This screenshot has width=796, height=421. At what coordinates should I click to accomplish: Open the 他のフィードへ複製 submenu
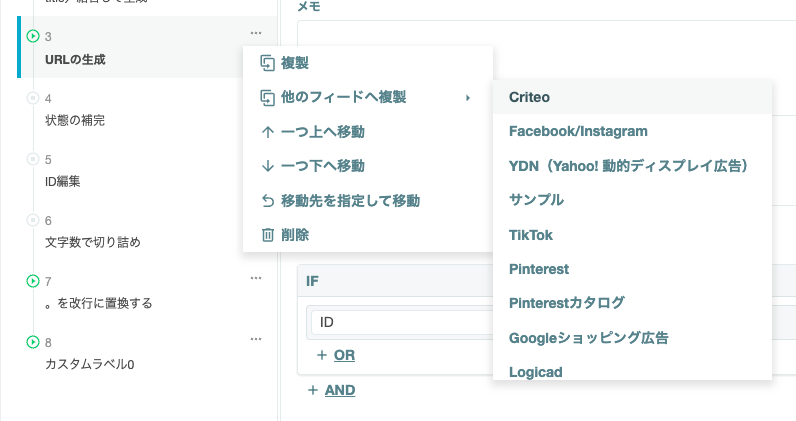(x=368, y=97)
